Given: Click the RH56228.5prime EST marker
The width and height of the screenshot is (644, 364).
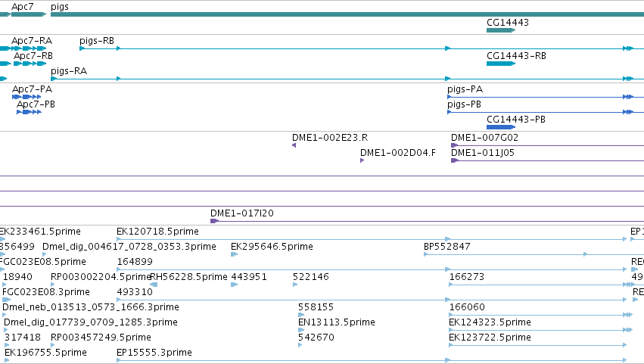Looking at the screenshot, I should point(154,285).
